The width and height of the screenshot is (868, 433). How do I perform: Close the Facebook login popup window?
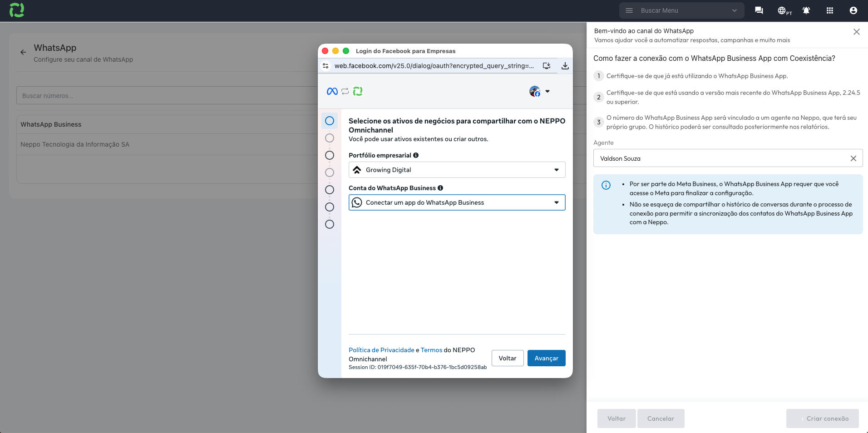click(x=325, y=51)
